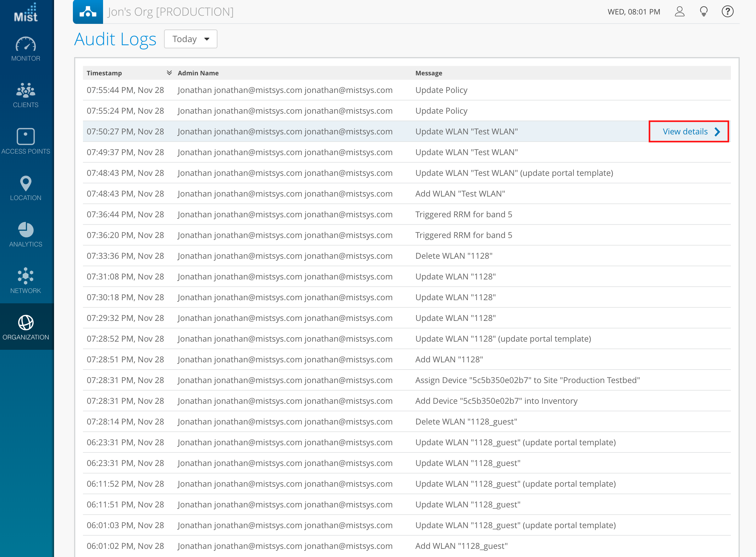This screenshot has width=756, height=557.
Task: Open the user account profile icon
Action: click(x=679, y=12)
